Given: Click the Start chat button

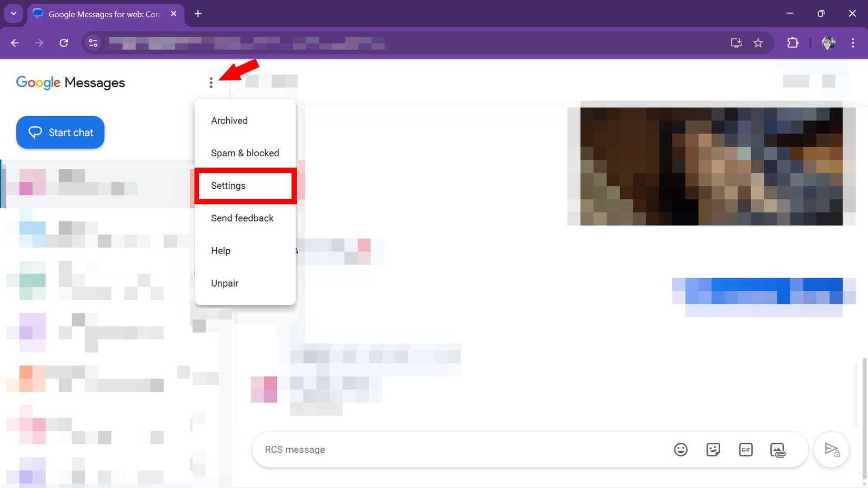Looking at the screenshot, I should tap(60, 133).
